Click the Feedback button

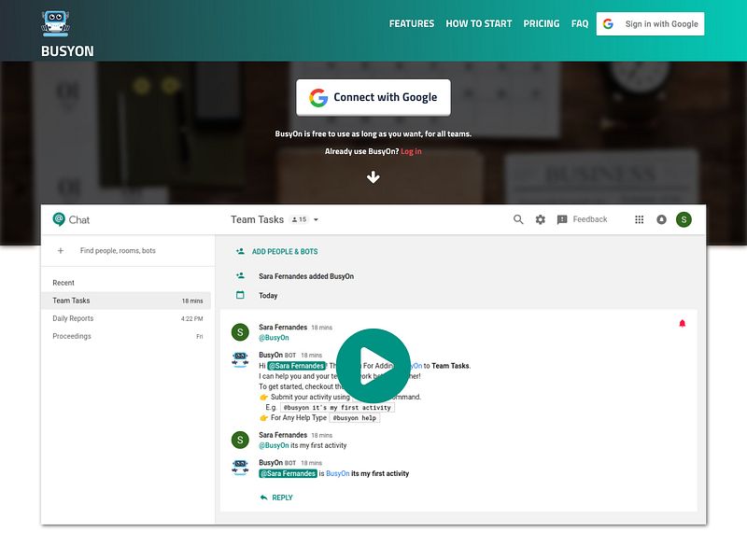click(x=582, y=219)
